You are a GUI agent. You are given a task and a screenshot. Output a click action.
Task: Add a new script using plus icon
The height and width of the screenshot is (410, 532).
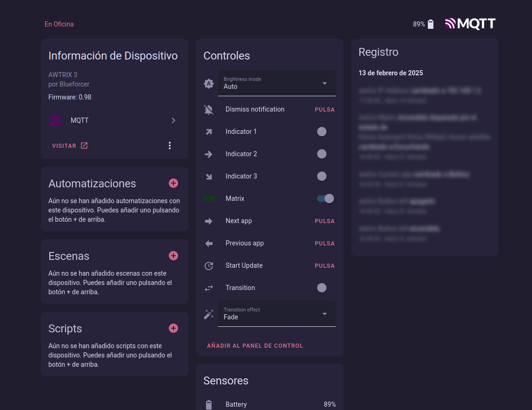[173, 328]
